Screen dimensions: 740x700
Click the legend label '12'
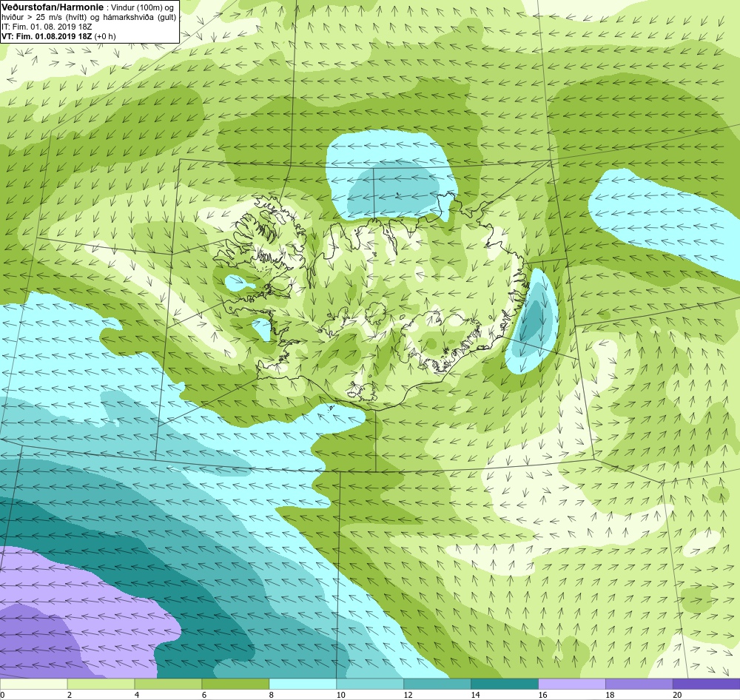tap(408, 695)
